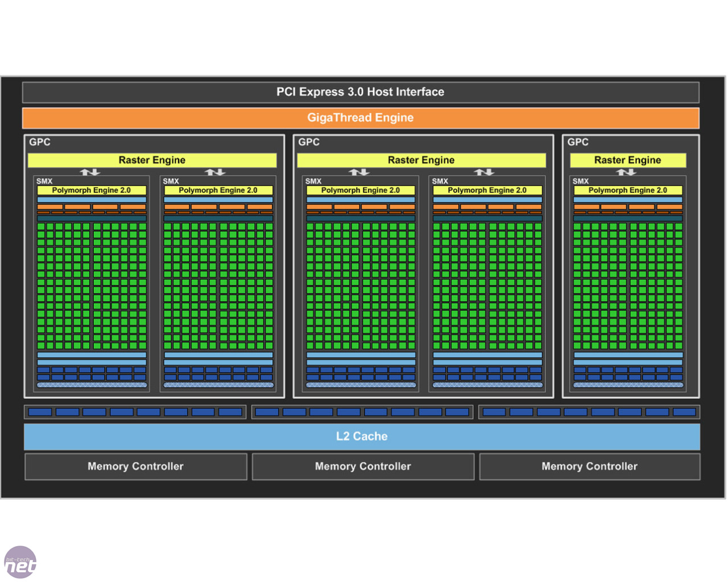
Task: Click the SMX label of the fourth unit
Action: (440, 181)
